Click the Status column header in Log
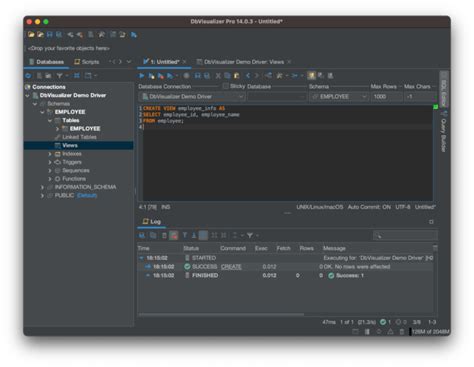The height and width of the screenshot is (367, 474). tap(191, 248)
